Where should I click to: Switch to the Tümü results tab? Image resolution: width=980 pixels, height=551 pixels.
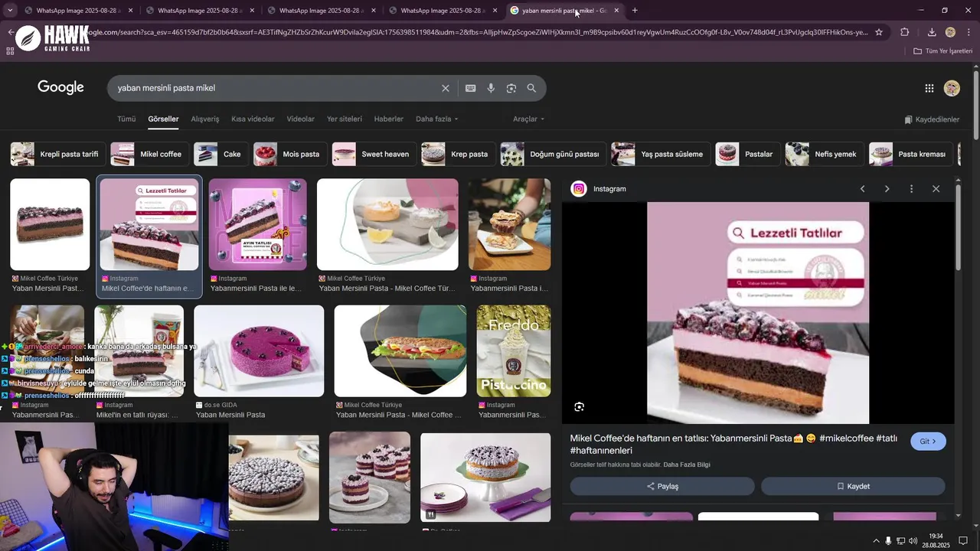click(126, 119)
